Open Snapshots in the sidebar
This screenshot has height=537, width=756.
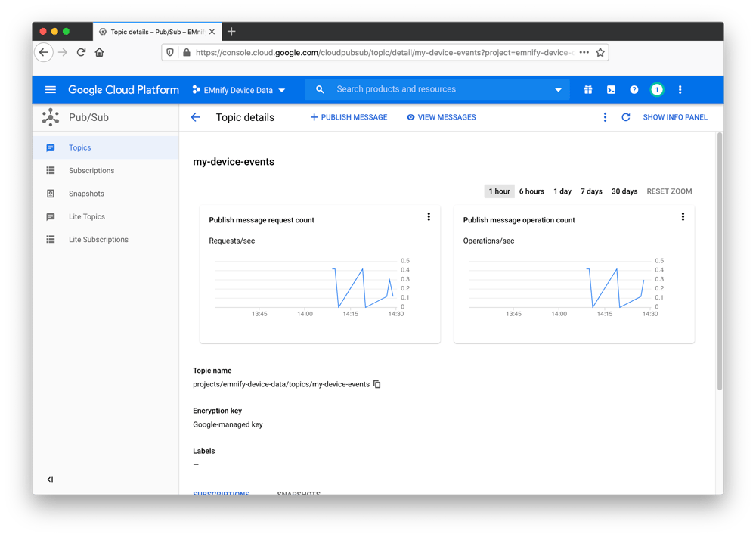[106, 194]
